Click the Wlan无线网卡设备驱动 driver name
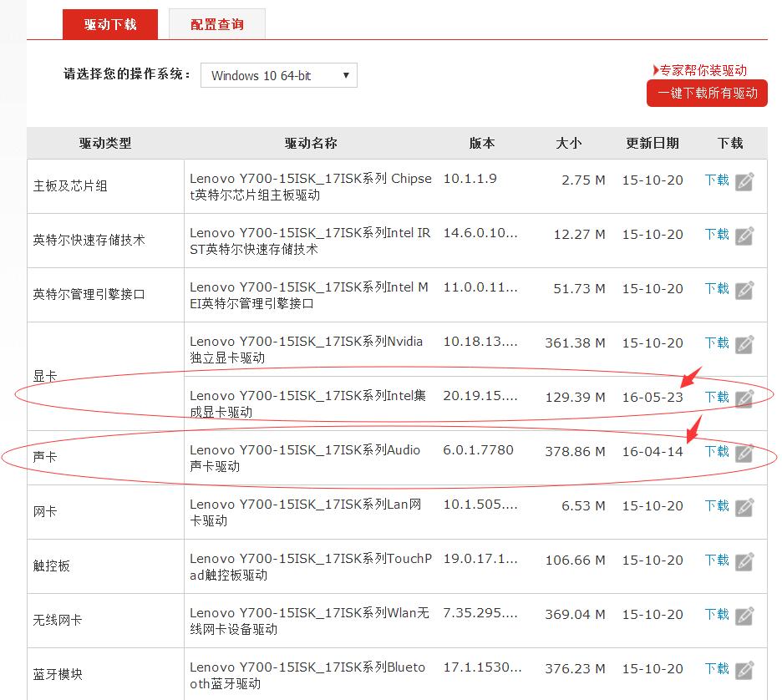 [x=309, y=621]
